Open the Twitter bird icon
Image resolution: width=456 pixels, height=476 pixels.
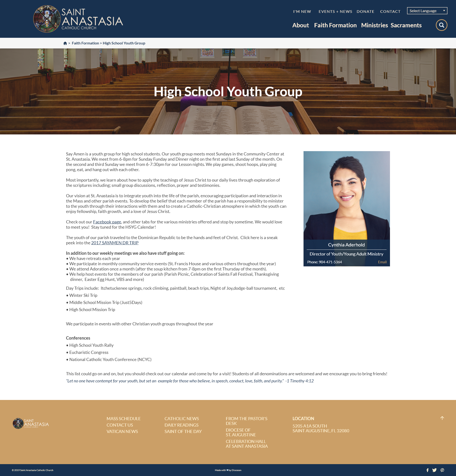click(434, 470)
